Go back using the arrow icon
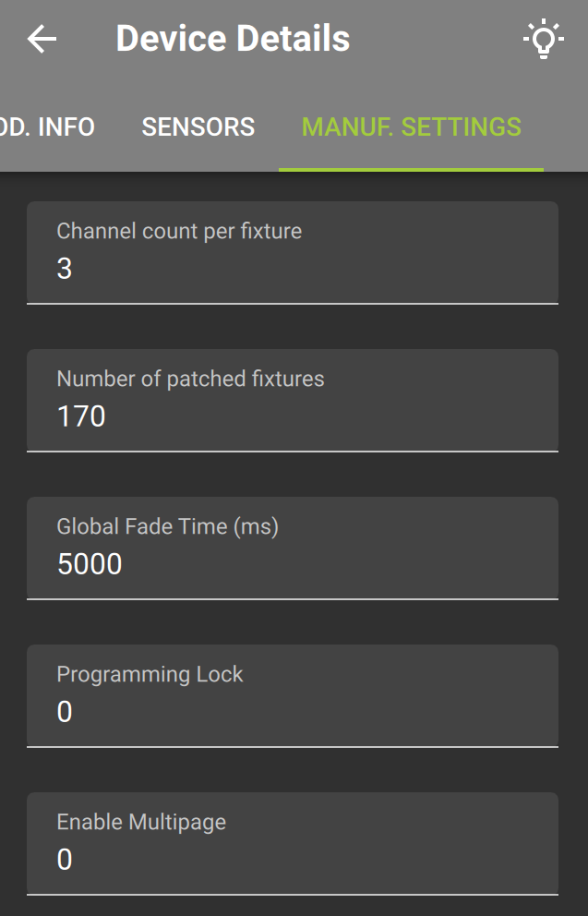 pos(42,39)
